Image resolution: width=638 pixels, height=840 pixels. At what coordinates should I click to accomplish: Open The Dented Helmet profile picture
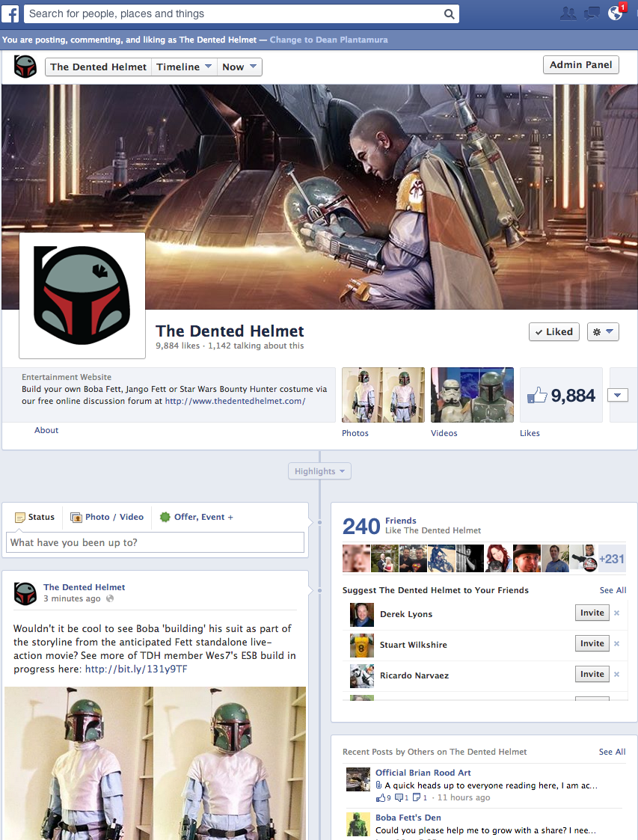point(82,295)
